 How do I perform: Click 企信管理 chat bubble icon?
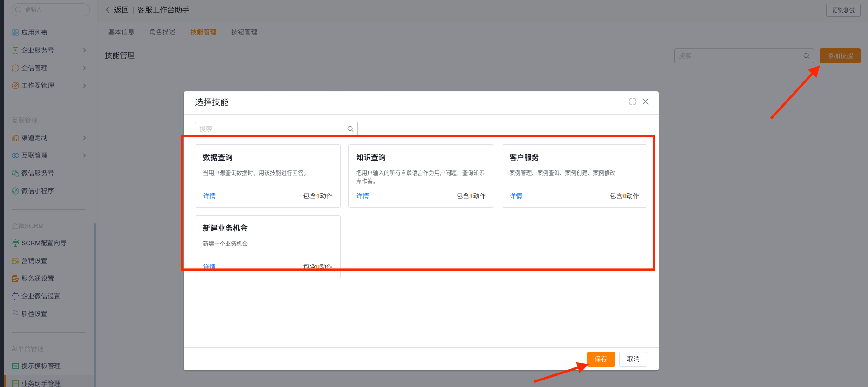(x=15, y=68)
